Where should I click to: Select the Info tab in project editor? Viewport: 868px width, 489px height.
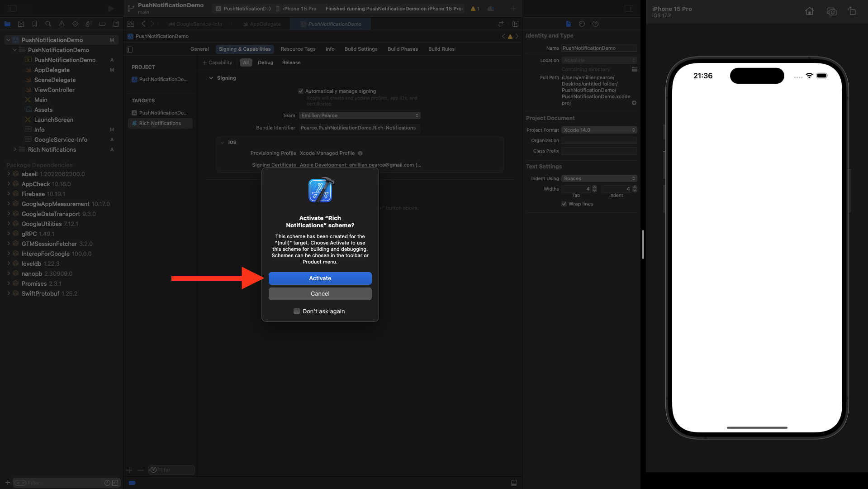coord(330,49)
